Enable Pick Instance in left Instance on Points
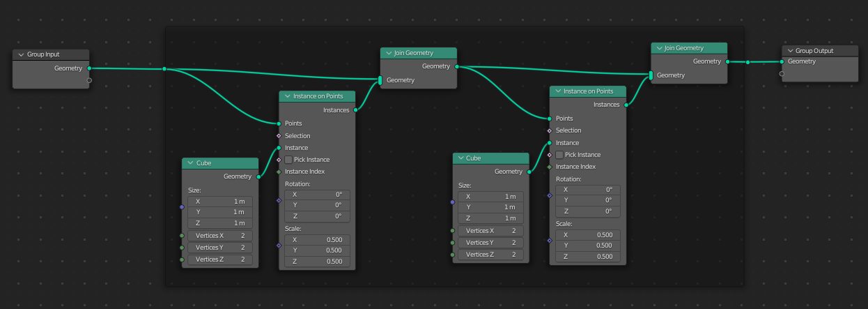The width and height of the screenshot is (868, 309). point(288,160)
